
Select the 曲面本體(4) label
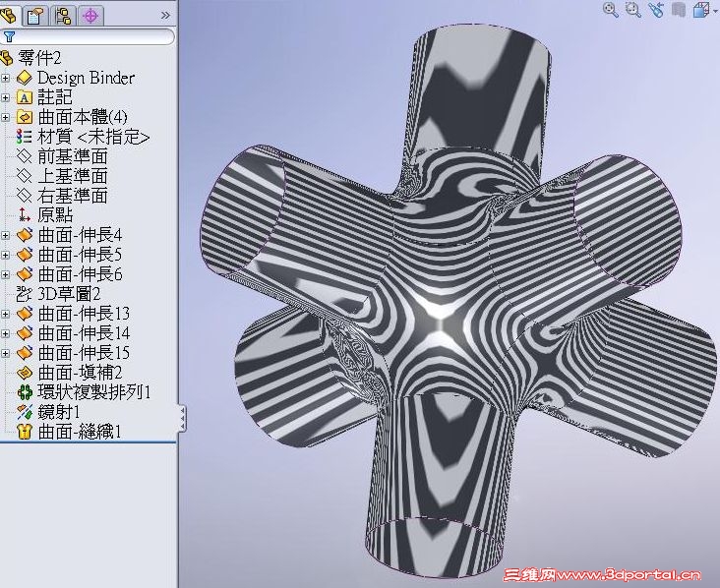point(83,118)
